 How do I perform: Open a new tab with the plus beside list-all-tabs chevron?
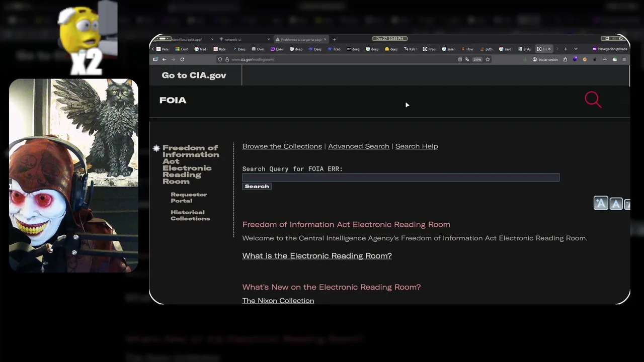(566, 49)
